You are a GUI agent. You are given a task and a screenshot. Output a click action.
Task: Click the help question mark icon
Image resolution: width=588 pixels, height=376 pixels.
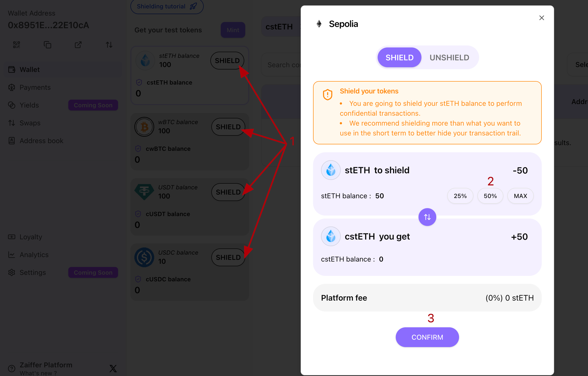[12, 368]
